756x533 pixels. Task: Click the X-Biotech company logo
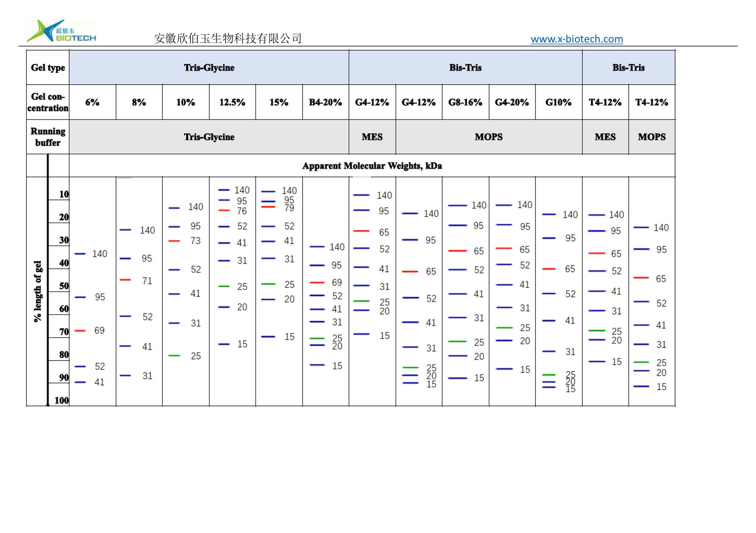click(61, 30)
